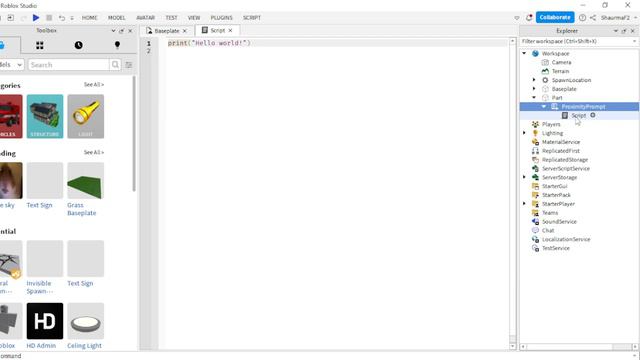Open the HOME ribbon tab

coord(89,18)
